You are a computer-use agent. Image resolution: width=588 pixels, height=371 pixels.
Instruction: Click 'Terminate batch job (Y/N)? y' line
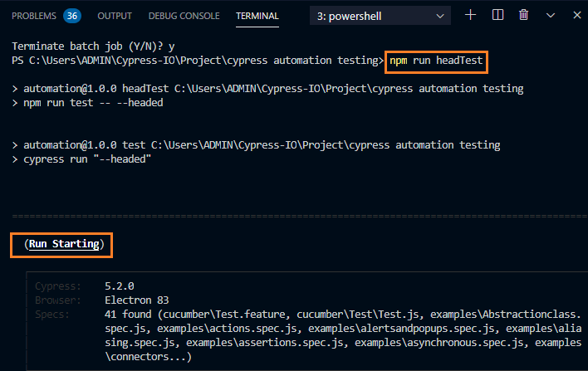click(93, 46)
